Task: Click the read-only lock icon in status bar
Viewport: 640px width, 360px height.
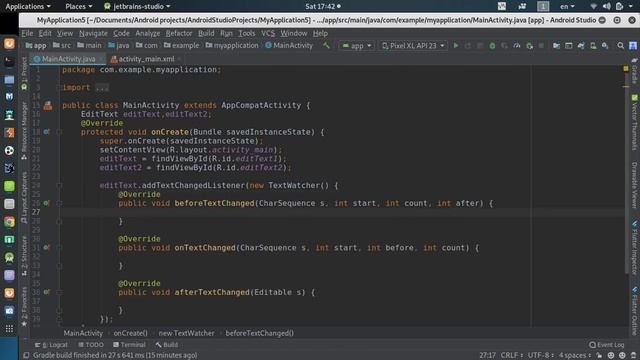Action: point(599,355)
